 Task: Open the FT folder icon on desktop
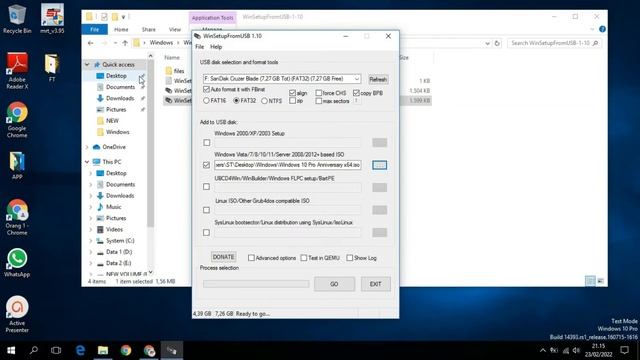coord(52,68)
